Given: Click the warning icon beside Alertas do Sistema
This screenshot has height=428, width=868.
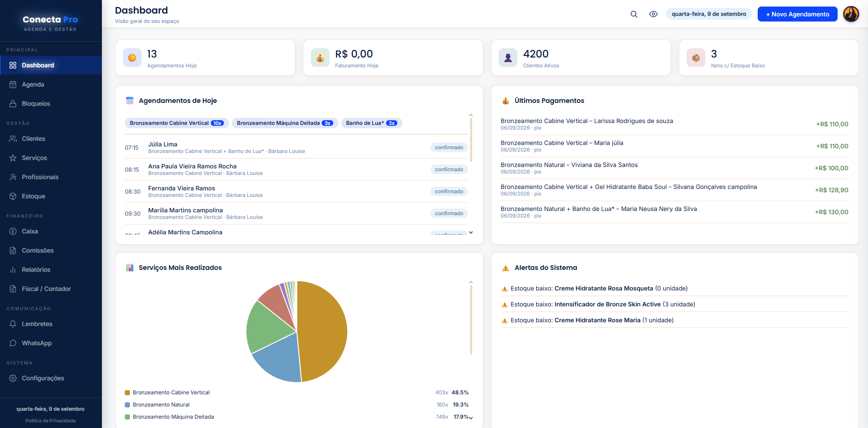Looking at the screenshot, I should 506,268.
